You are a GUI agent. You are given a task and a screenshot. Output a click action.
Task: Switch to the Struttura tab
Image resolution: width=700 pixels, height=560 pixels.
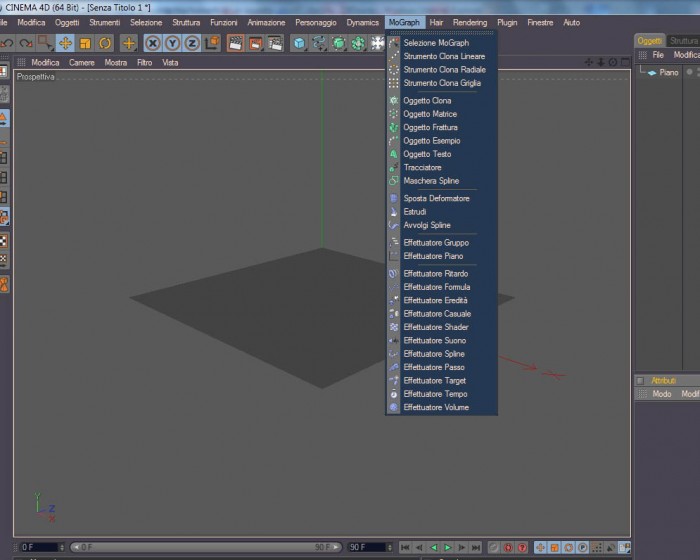[x=683, y=41]
